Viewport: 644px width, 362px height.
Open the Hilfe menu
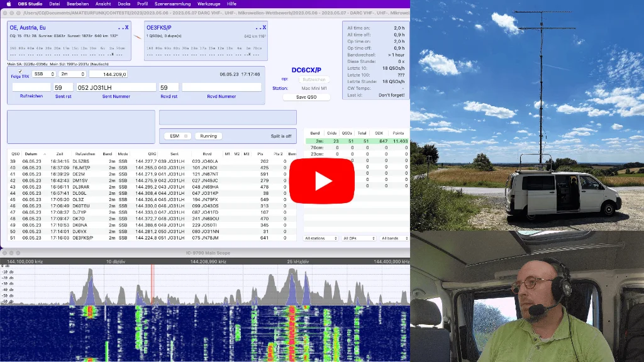click(231, 4)
